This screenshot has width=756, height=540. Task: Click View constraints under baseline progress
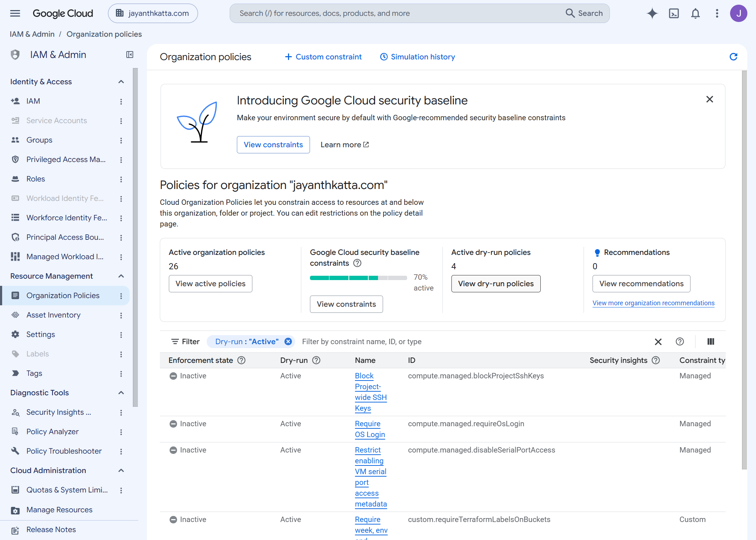(346, 304)
